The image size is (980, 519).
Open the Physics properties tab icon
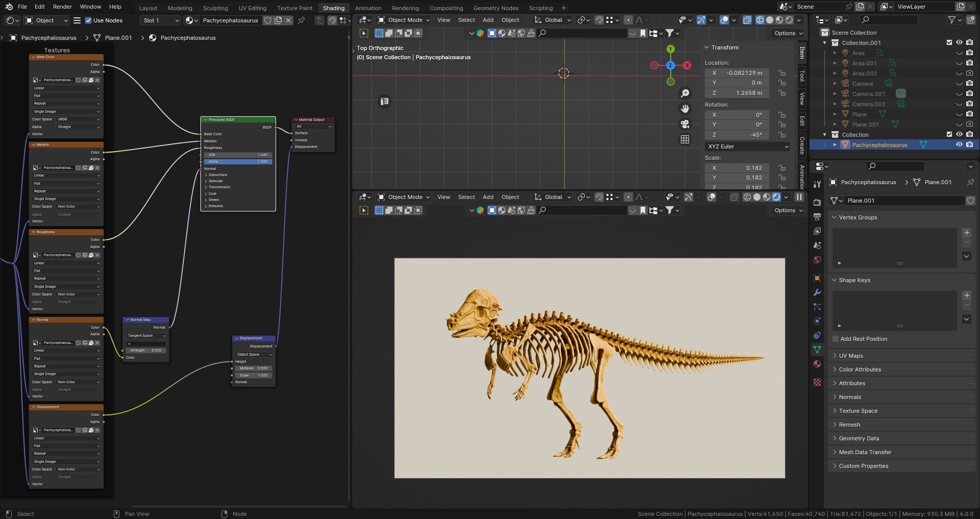817,321
